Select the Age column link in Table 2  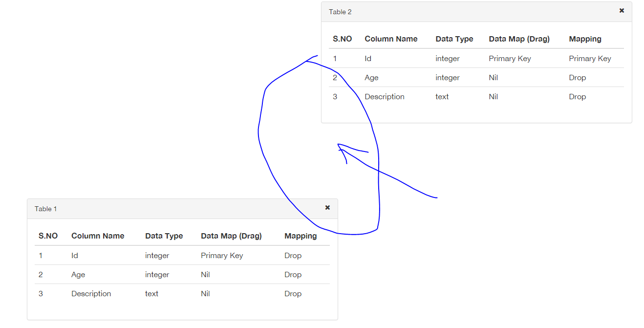371,77
